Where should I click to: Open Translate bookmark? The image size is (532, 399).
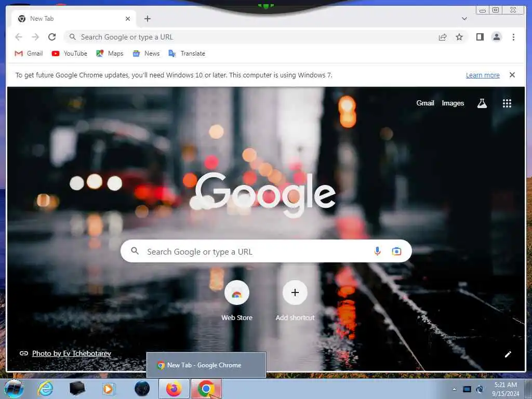tap(187, 54)
